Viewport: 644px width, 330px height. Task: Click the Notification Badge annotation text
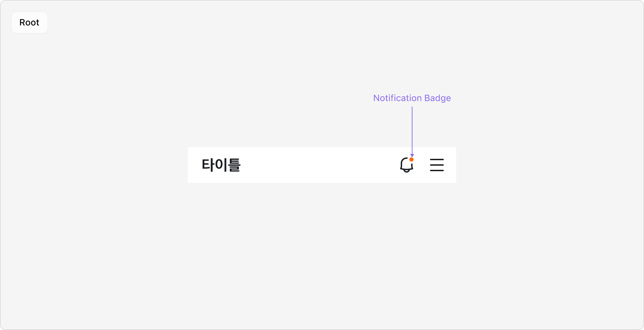tap(412, 98)
